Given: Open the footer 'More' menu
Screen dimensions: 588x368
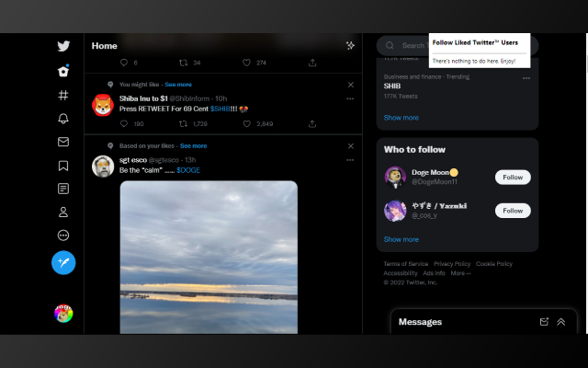Looking at the screenshot, I should (461, 273).
